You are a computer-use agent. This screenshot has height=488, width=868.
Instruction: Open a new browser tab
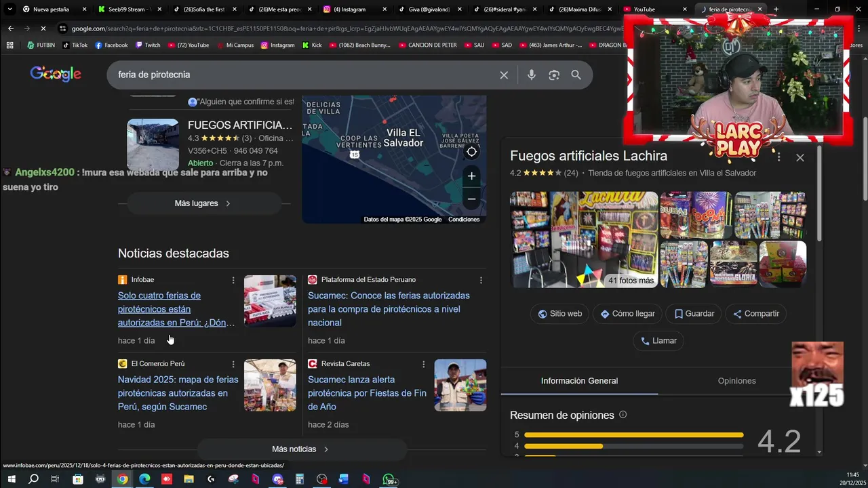(x=776, y=9)
